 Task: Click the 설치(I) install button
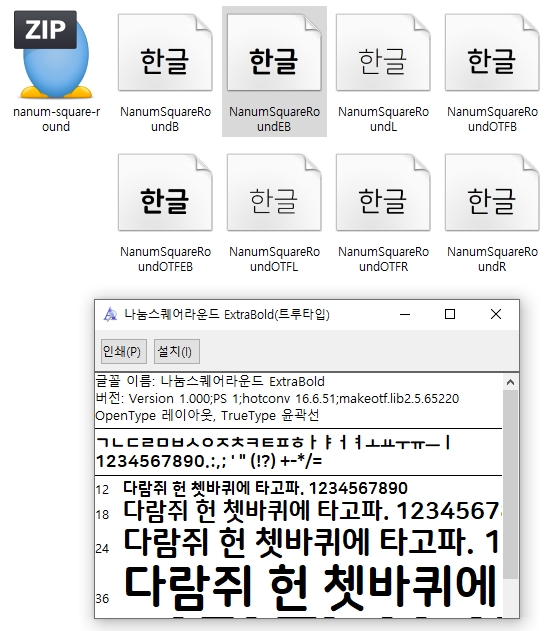click(x=177, y=351)
